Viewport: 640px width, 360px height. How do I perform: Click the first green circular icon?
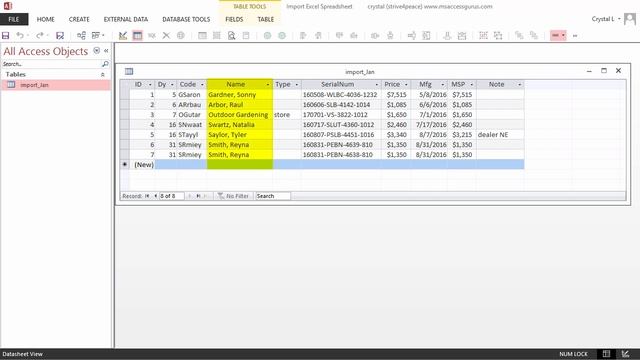pos(267,36)
